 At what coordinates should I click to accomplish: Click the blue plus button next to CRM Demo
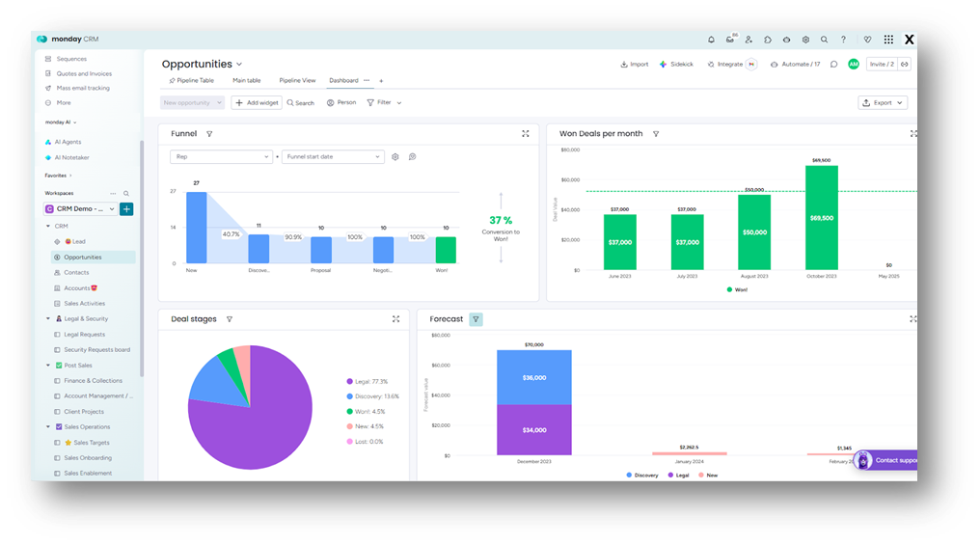pyautogui.click(x=126, y=209)
